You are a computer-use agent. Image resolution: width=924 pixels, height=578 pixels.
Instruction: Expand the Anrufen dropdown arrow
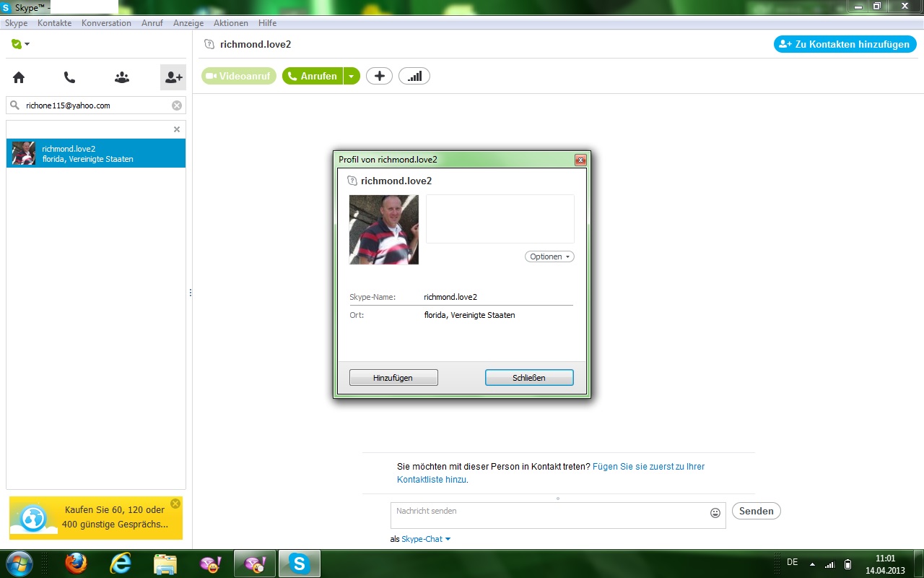pyautogui.click(x=352, y=76)
